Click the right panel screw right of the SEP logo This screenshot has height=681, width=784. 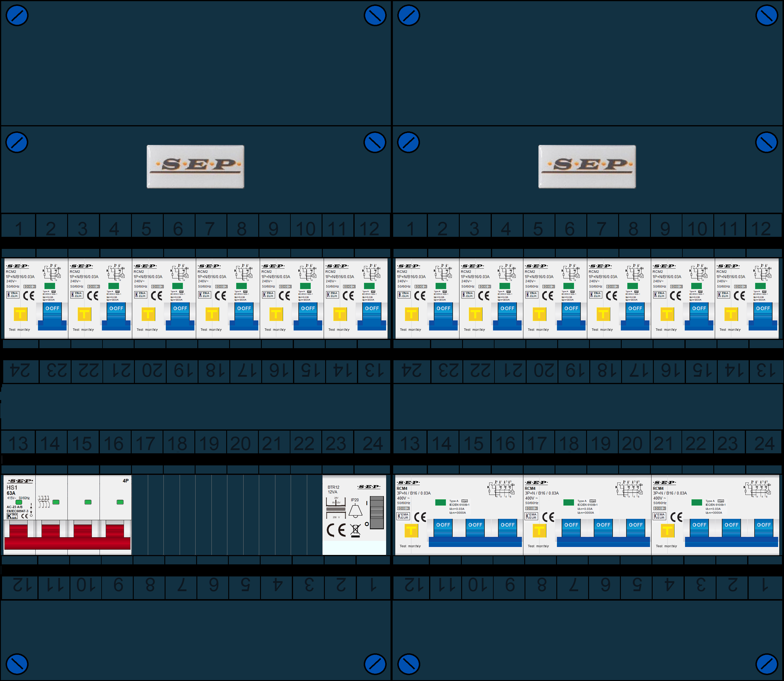point(767,142)
